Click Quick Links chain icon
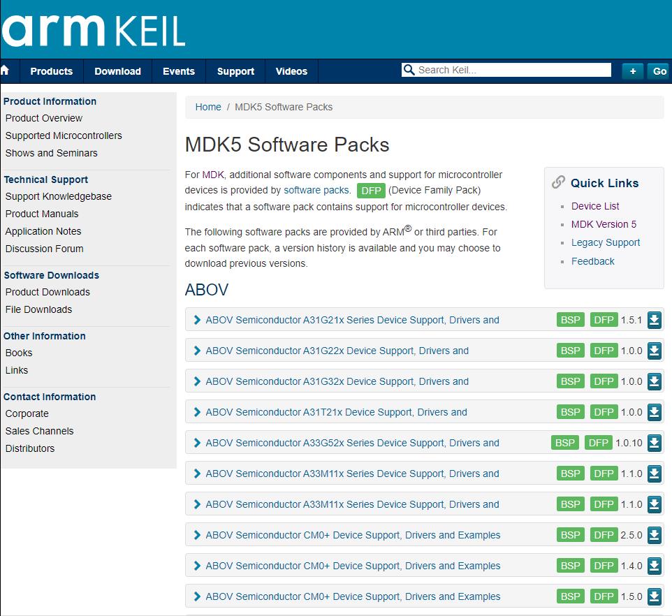 coord(558,182)
